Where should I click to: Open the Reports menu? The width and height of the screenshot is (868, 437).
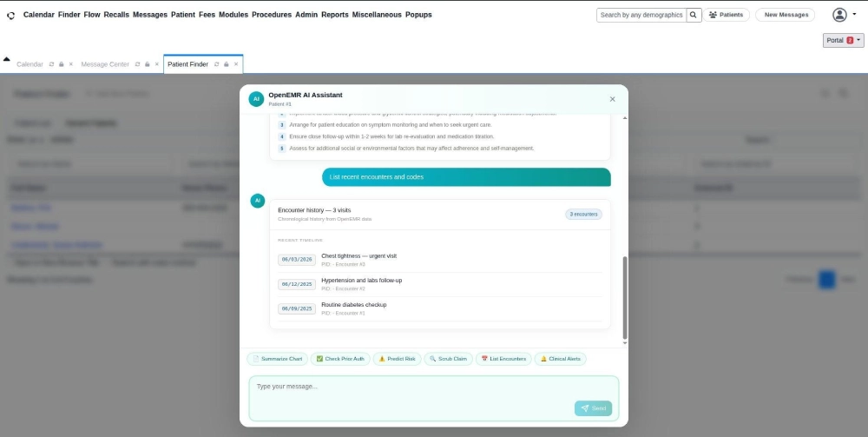pos(334,15)
